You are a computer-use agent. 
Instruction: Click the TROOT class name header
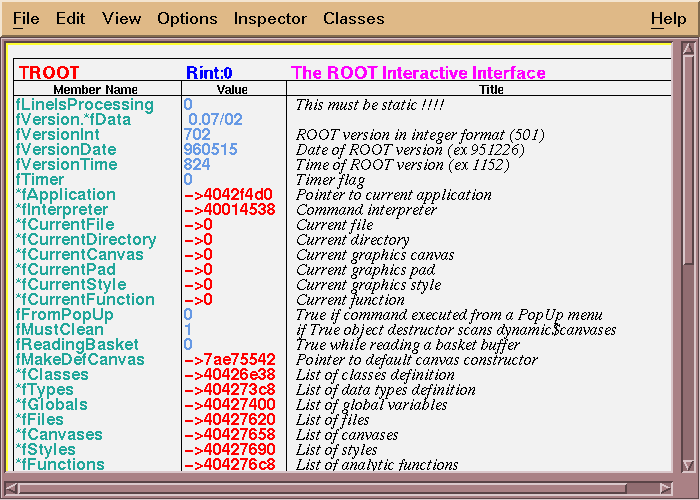click(49, 73)
